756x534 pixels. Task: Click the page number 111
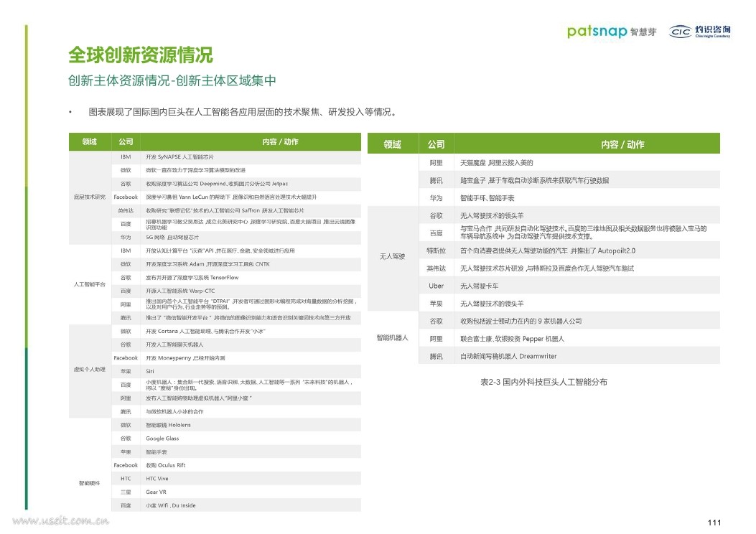pyautogui.click(x=714, y=523)
